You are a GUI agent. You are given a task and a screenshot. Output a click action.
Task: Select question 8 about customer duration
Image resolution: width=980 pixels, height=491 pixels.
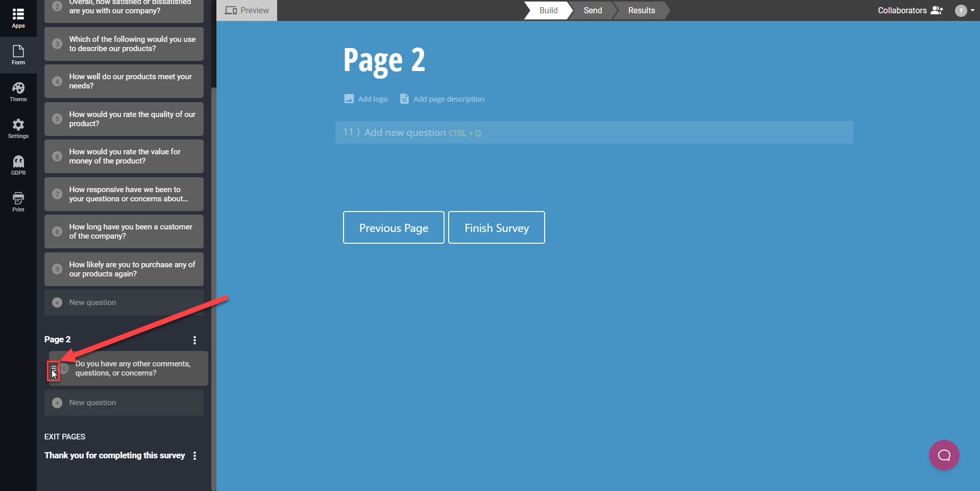[x=124, y=231]
